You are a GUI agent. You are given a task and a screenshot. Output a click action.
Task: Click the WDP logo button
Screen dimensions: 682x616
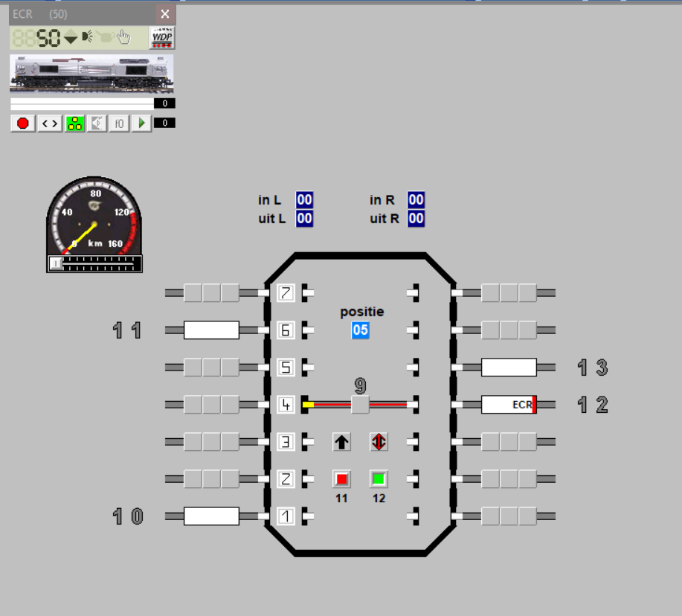pos(162,38)
